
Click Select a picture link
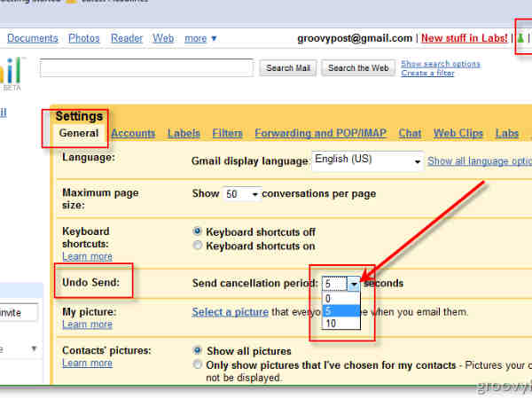click(x=230, y=312)
